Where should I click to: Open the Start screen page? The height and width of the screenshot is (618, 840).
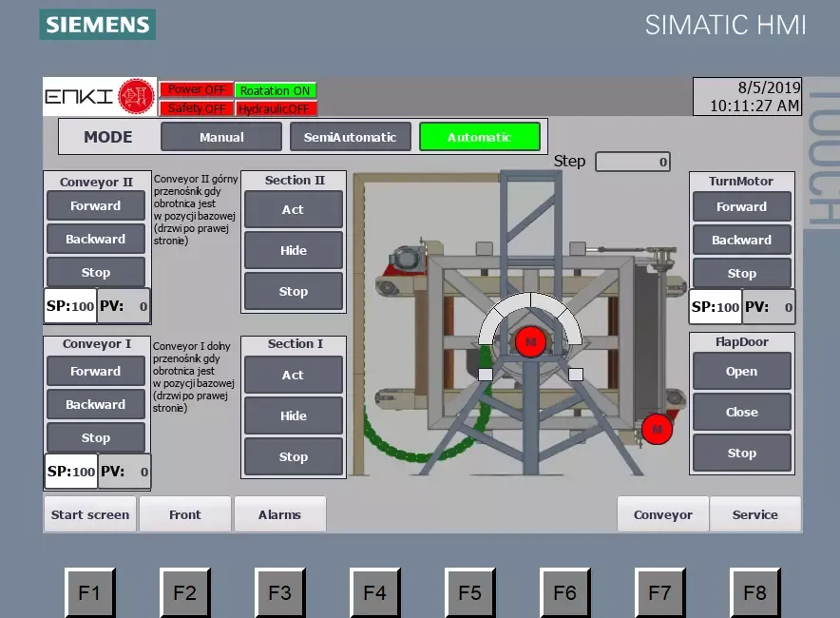click(90, 514)
